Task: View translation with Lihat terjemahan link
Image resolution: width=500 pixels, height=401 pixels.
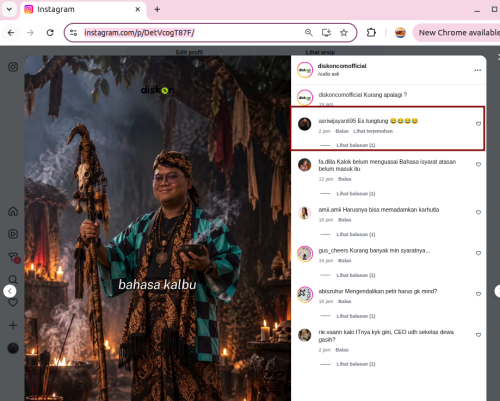Action: [x=373, y=131]
